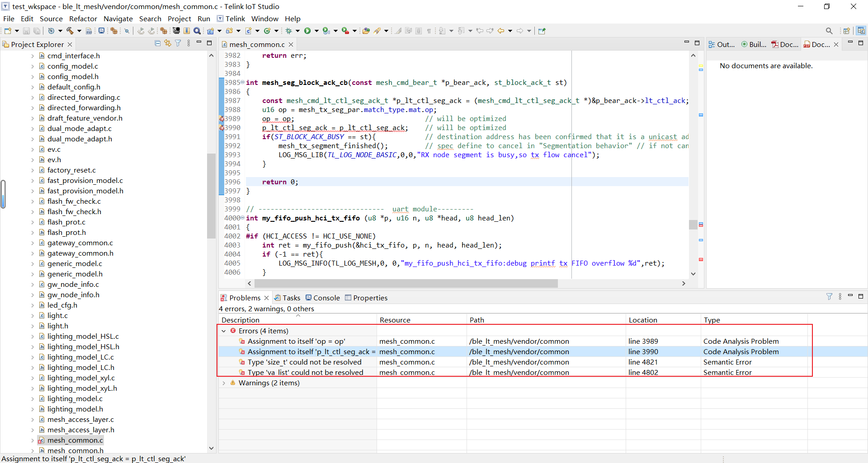This screenshot has width=868, height=463.
Task: Open the Navigate menu
Action: [118, 19]
